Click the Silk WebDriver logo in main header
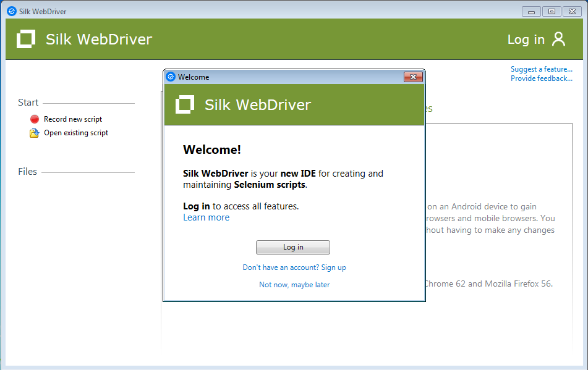This screenshot has height=370, width=588. coord(26,39)
